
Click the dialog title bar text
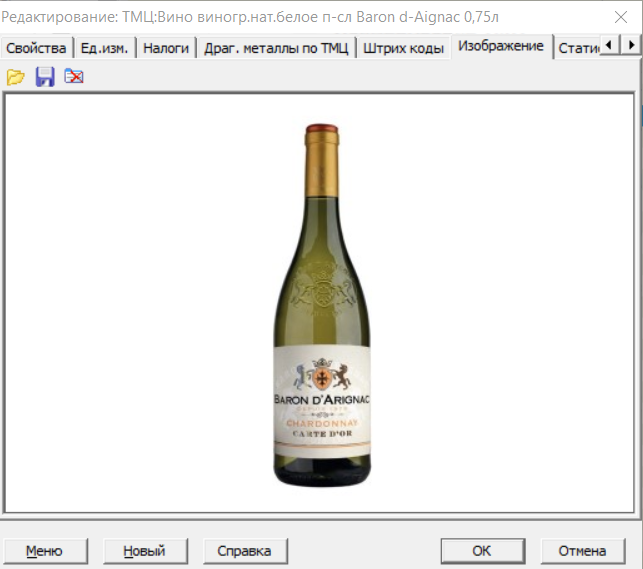coord(250,16)
